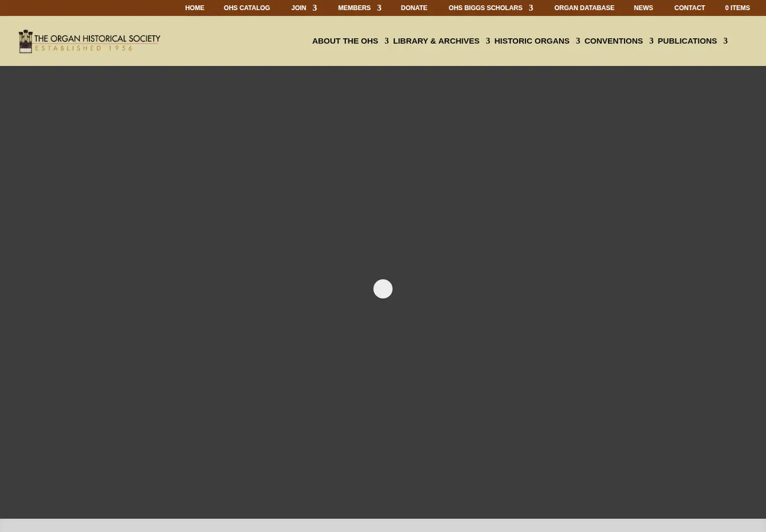Screen dimensions: 766x532
Task: Expand the Conventions dropdown arrow
Action: 652,41
